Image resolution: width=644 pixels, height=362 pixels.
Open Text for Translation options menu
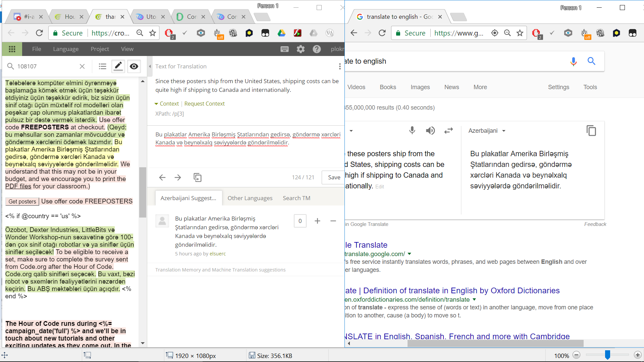pyautogui.click(x=340, y=66)
